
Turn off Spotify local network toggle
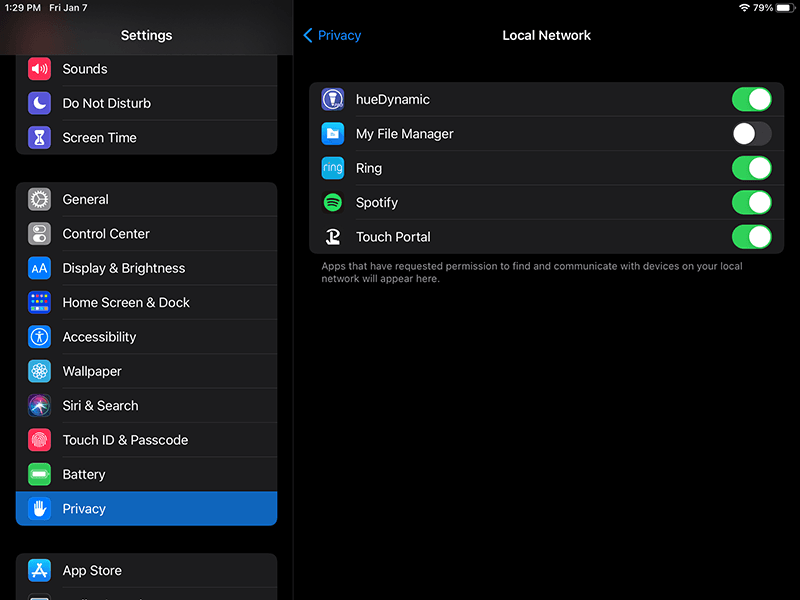coord(752,203)
